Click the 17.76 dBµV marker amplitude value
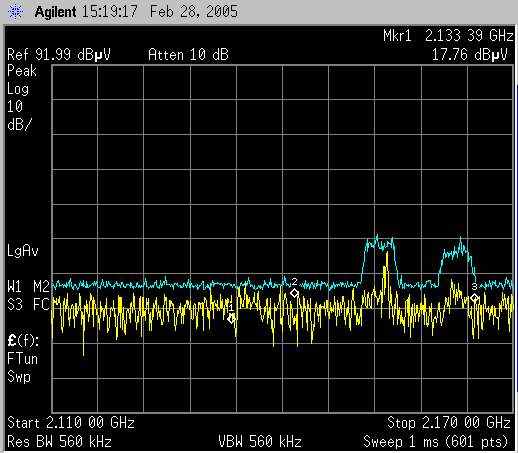Screen dimensions: 518x453 (470, 55)
